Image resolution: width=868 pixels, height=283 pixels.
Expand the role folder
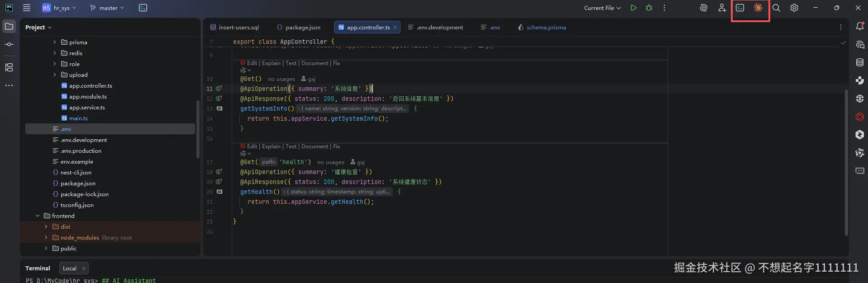click(x=55, y=64)
